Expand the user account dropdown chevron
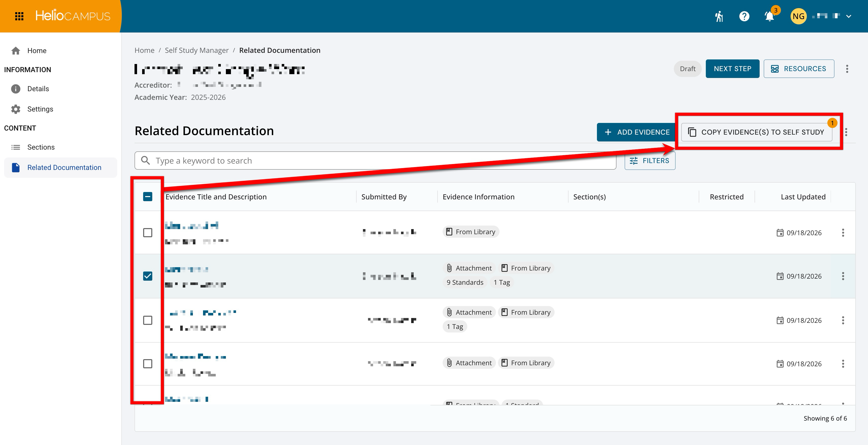The image size is (868, 445). click(849, 16)
